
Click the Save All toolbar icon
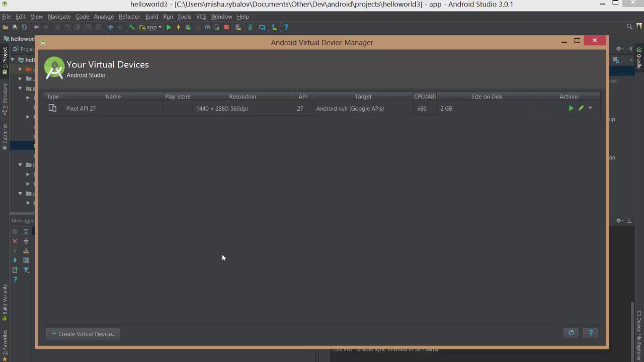(x=15, y=27)
